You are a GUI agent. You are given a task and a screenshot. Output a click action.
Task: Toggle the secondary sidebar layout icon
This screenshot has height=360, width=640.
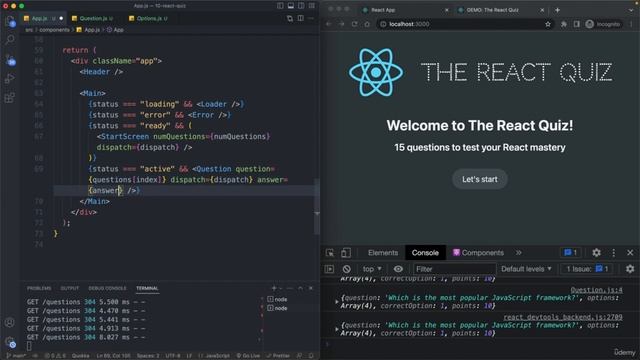click(301, 6)
